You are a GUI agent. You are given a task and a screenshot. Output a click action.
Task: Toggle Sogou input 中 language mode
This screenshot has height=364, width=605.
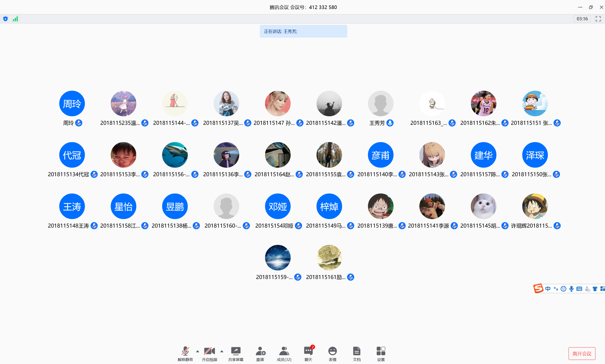pyautogui.click(x=548, y=289)
